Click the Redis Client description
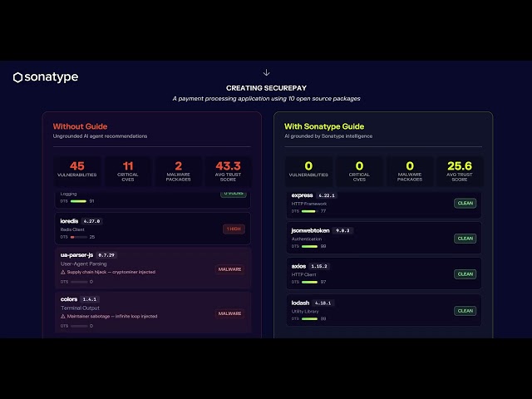The height and width of the screenshot is (399, 532). pyautogui.click(x=72, y=229)
